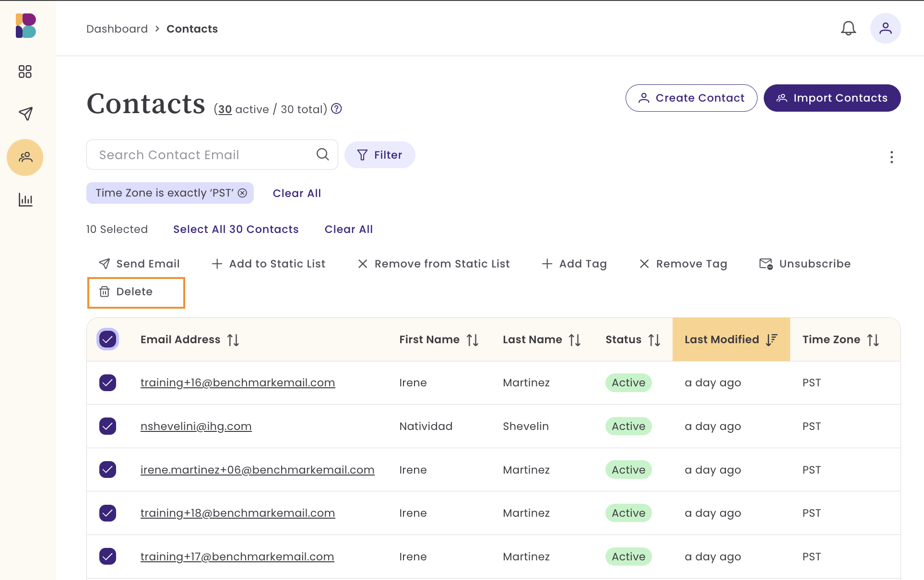The image size is (924, 580).
Task: Click the Import Contacts button
Action: tap(832, 98)
